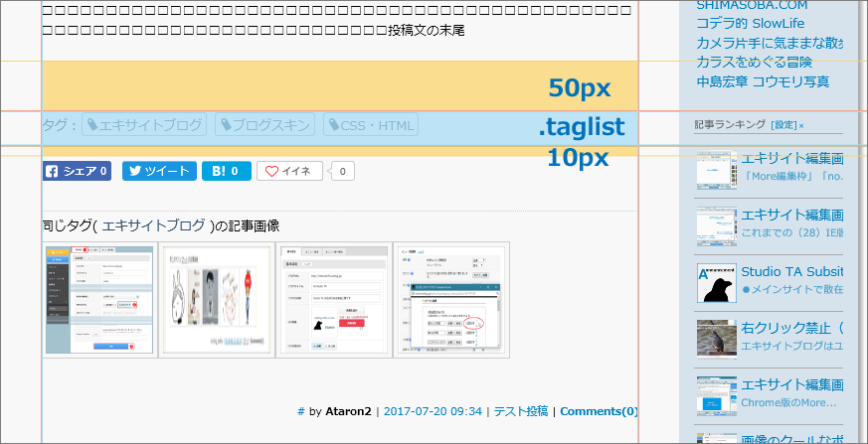Open second related thumbnail with character drawings

(217, 300)
